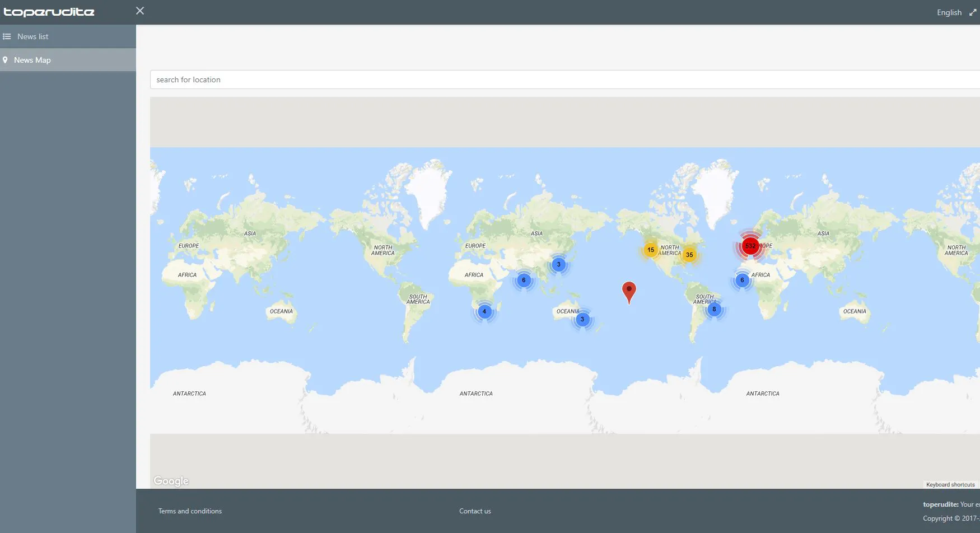980x533 pixels.
Task: Open the Terms and conditions link
Action: point(190,511)
